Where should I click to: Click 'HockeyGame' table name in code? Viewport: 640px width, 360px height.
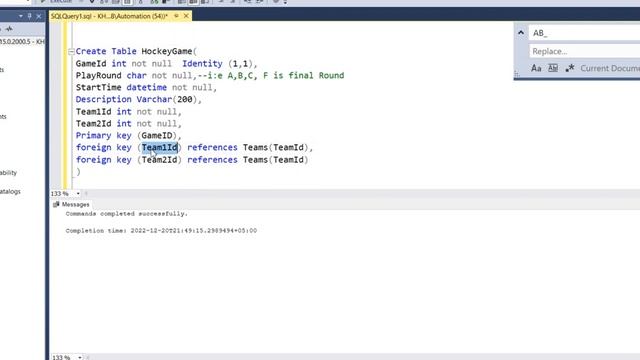167,51
